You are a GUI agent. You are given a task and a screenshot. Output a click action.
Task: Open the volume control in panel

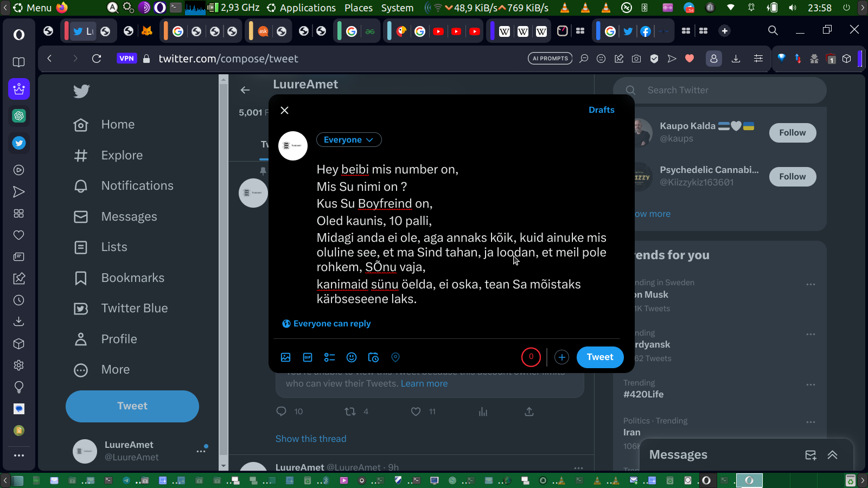[x=793, y=8]
